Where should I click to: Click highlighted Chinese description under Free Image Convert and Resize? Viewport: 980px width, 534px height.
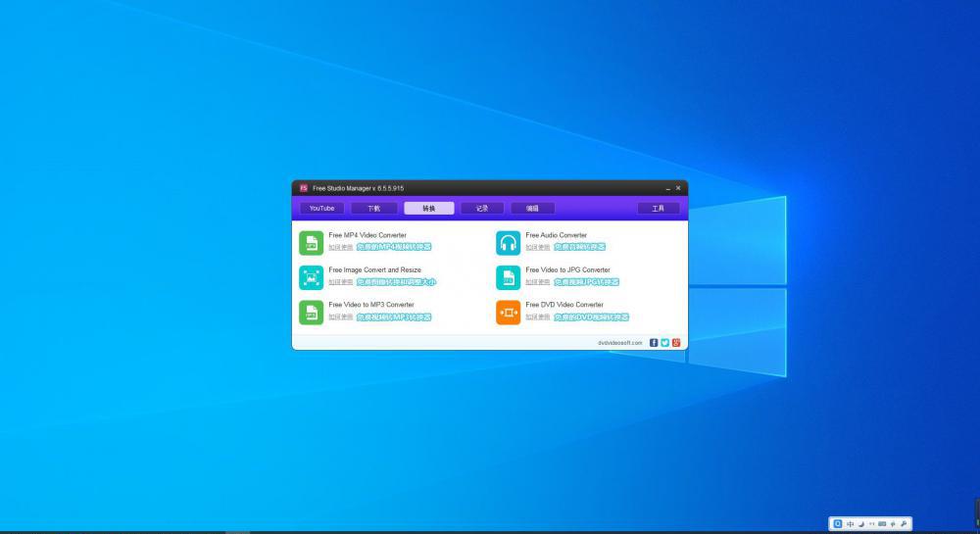click(396, 282)
